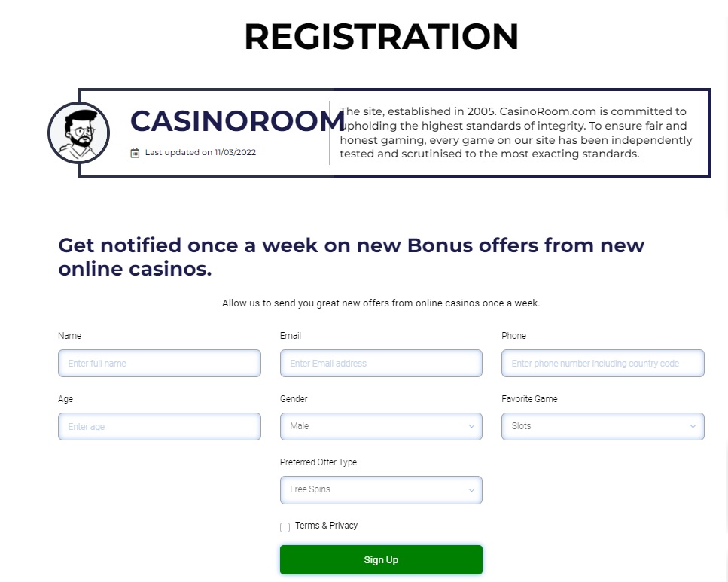
Task: Submit the form with Sign Up
Action: (x=381, y=559)
